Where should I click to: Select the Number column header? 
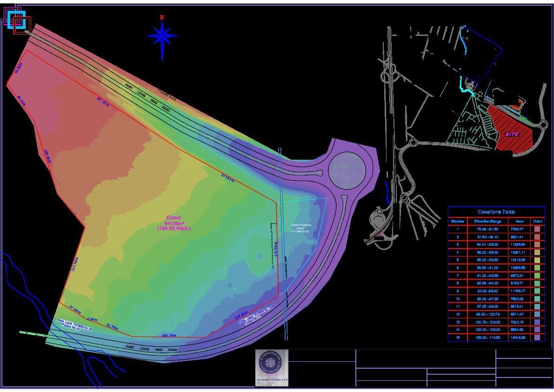(x=457, y=221)
